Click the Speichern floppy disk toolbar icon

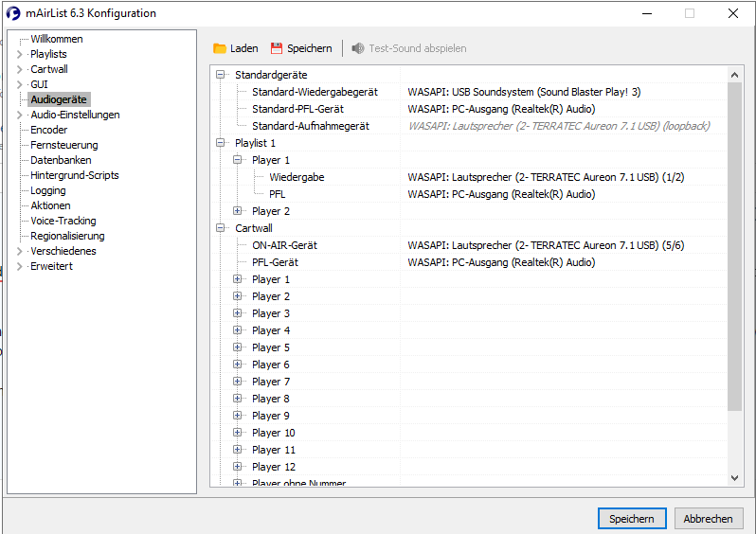[x=277, y=48]
